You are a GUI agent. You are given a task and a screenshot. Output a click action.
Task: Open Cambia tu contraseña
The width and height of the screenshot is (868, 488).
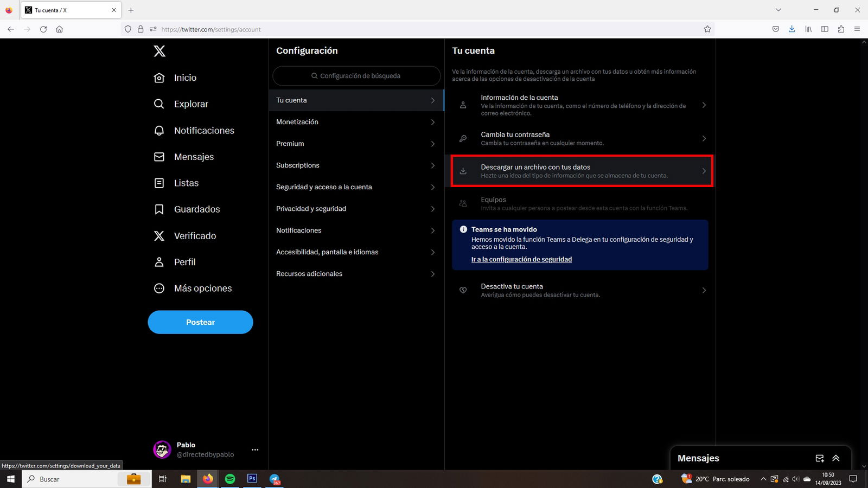tap(580, 138)
